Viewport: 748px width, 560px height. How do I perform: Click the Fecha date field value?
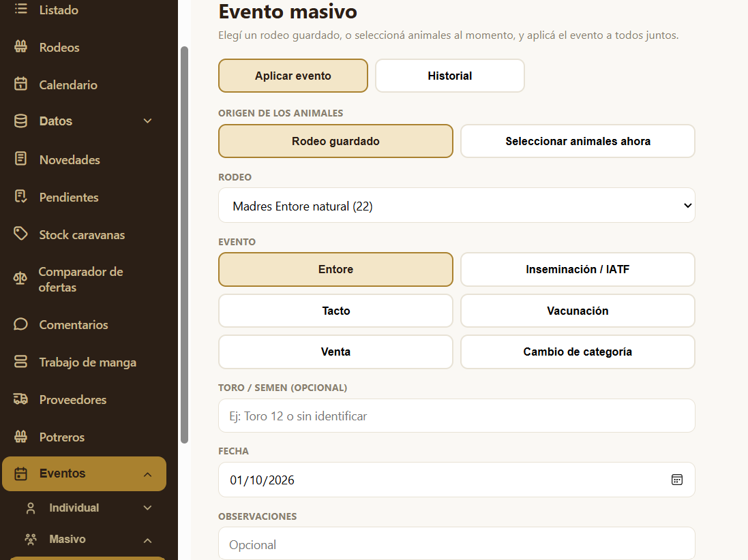pyautogui.click(x=262, y=480)
